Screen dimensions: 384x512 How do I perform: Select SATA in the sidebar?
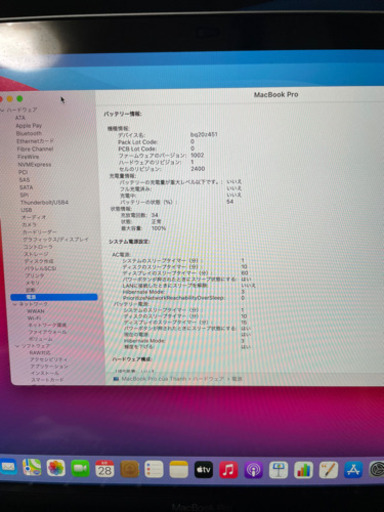[x=26, y=187]
